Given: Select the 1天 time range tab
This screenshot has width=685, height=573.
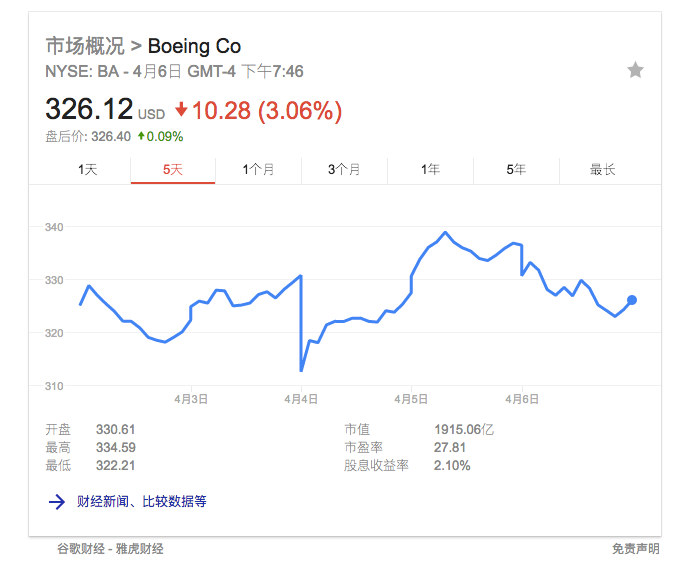Looking at the screenshot, I should tap(88, 170).
